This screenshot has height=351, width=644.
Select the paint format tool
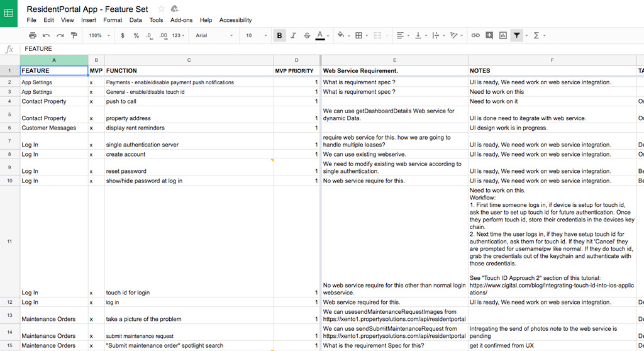74,35
